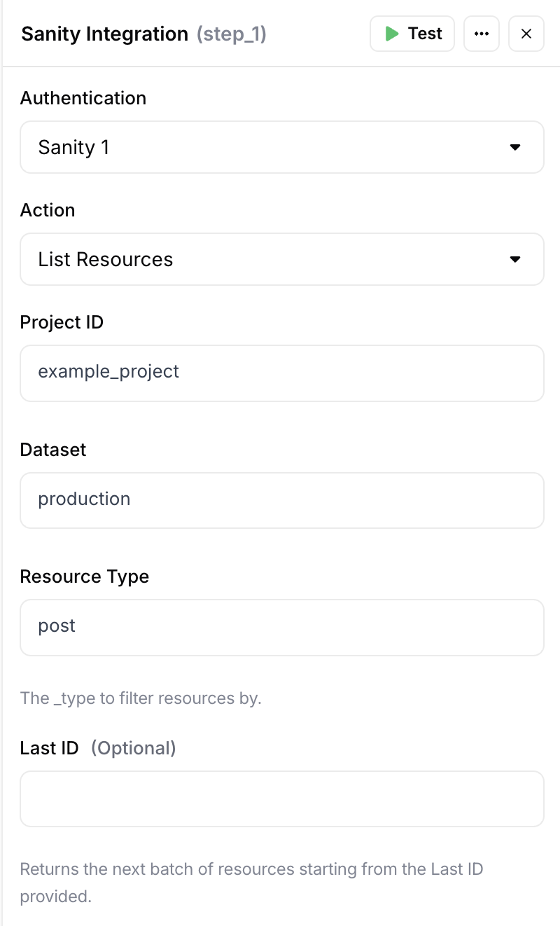560x926 pixels.
Task: Click the caret arrow in Action field
Action: pyautogui.click(x=515, y=259)
